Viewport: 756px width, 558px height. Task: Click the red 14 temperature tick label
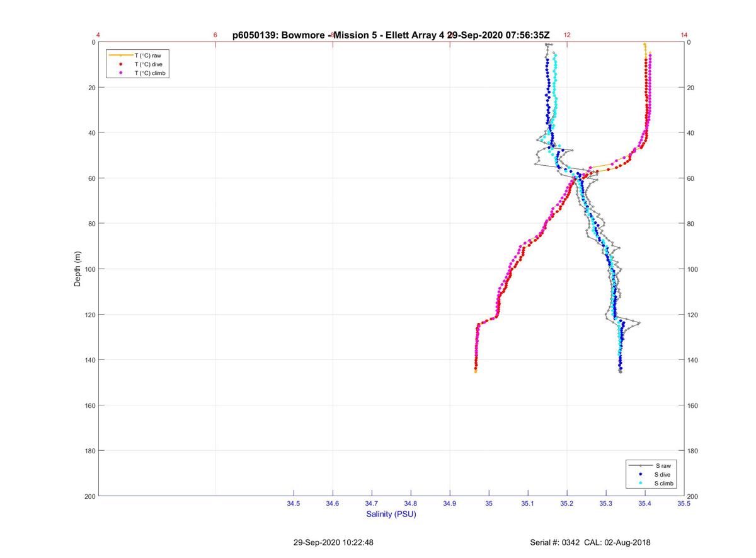pos(684,35)
